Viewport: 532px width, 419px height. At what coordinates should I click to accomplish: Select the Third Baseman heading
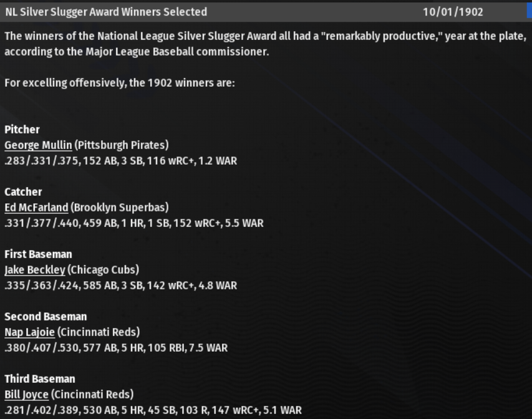tap(39, 379)
